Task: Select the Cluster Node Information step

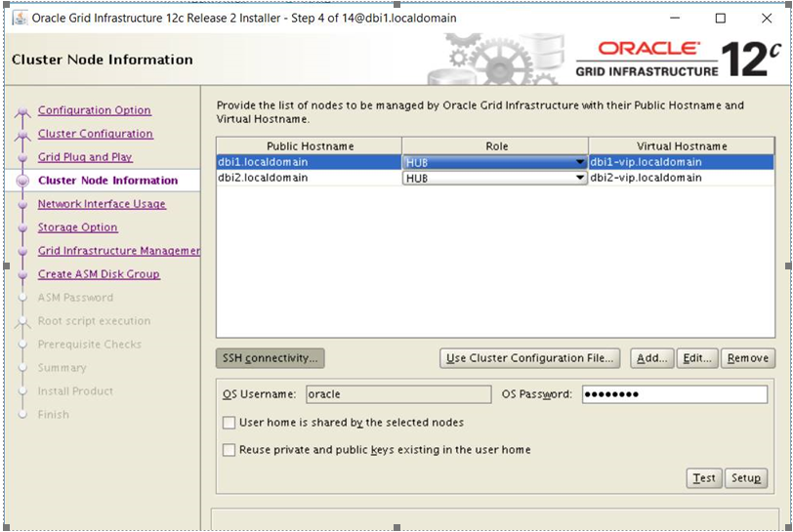Action: click(107, 181)
